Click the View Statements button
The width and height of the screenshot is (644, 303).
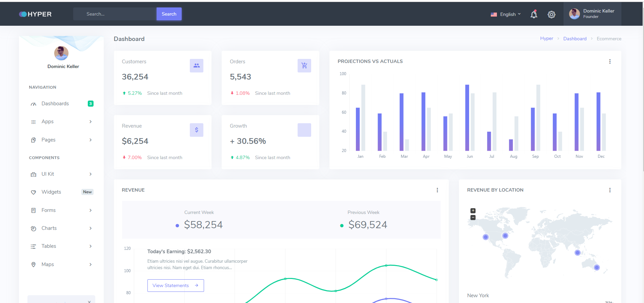(x=176, y=285)
